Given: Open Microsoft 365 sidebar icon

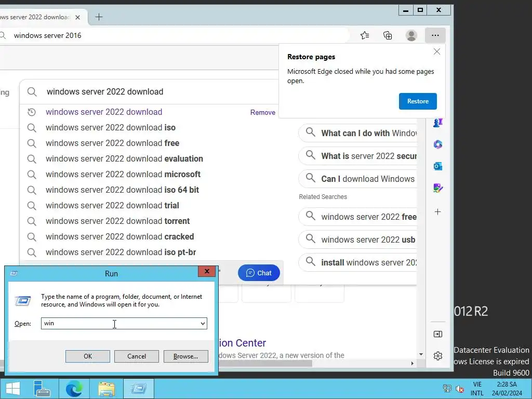Looking at the screenshot, I should click(437, 144).
